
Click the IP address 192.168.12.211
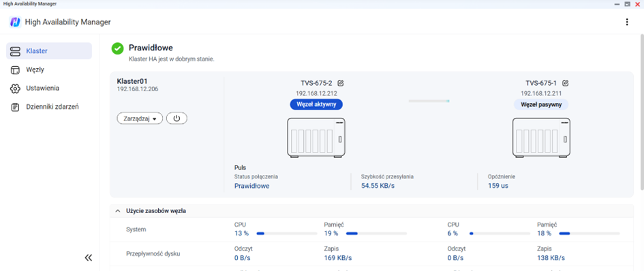[x=541, y=93]
